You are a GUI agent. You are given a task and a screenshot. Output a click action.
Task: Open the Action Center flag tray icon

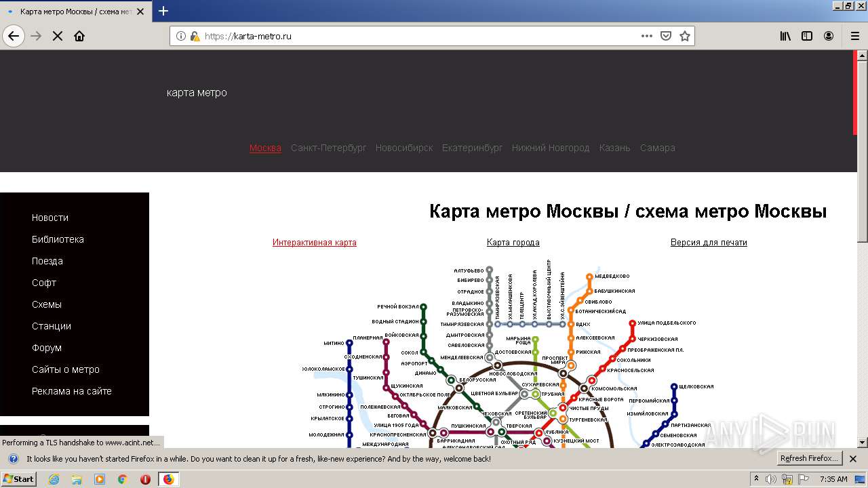803,479
